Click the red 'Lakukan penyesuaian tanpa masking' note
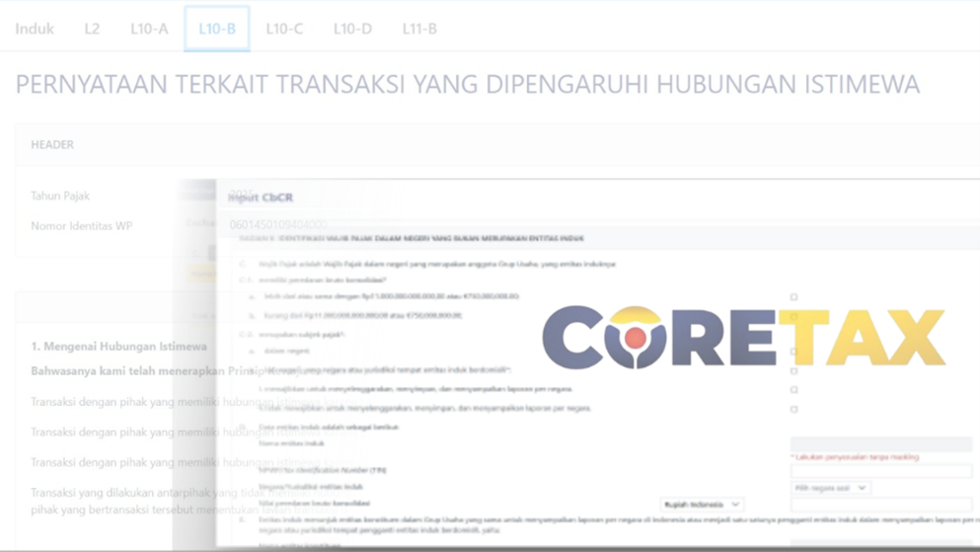Image resolution: width=980 pixels, height=552 pixels. point(855,457)
